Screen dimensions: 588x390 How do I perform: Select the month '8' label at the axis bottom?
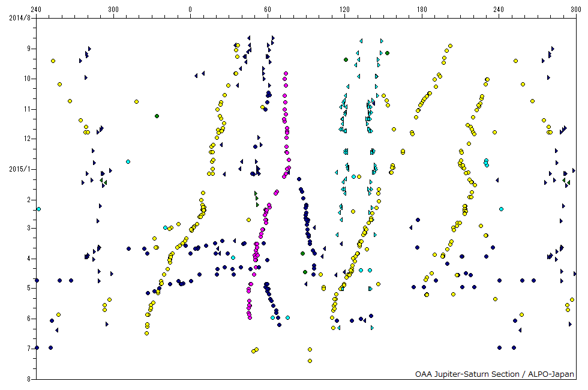pos(29,379)
